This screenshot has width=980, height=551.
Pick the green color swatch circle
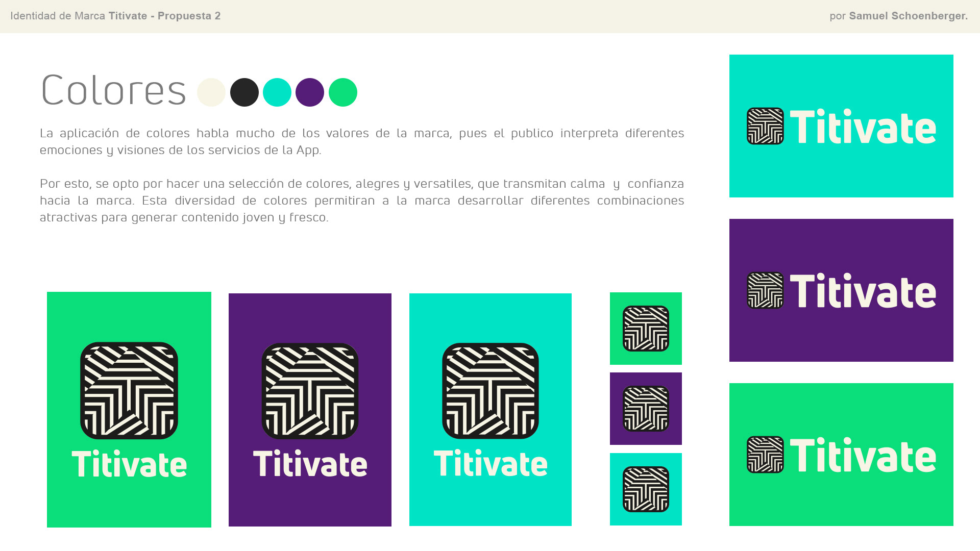pos(342,92)
